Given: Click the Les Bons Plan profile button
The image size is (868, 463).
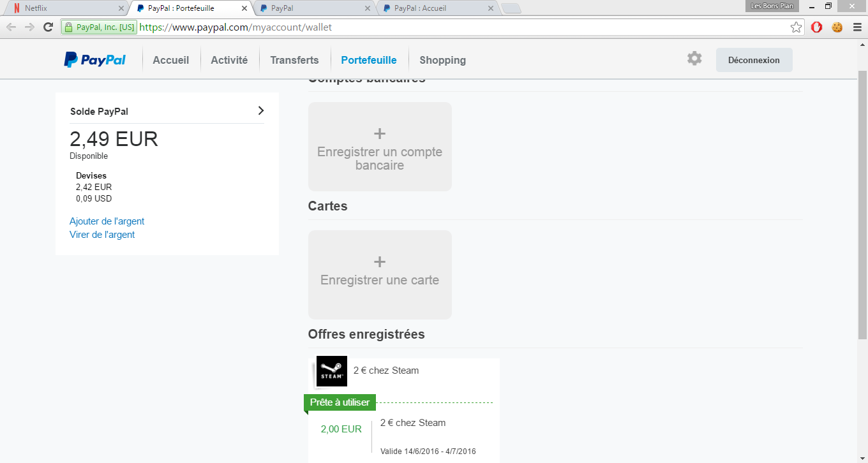Looking at the screenshot, I should pos(772,6).
